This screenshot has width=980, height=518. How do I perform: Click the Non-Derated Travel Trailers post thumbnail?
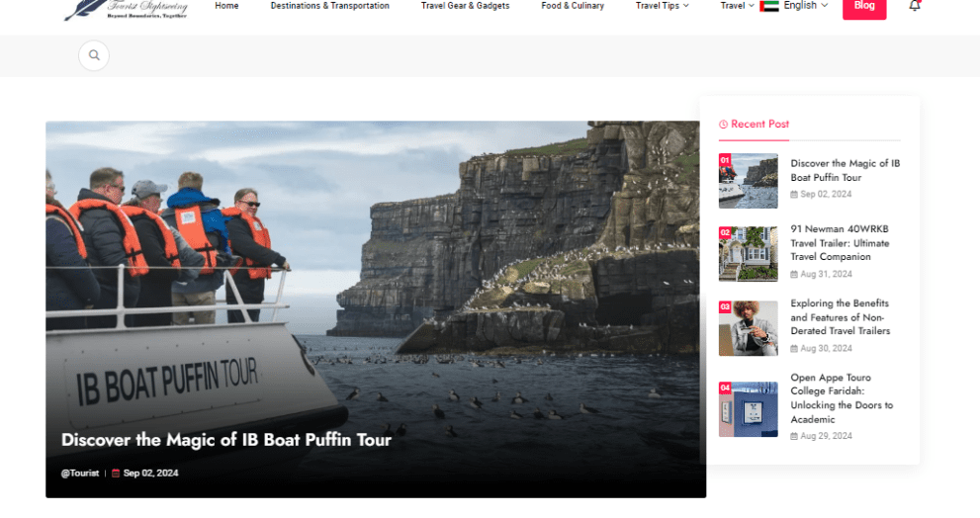748,328
